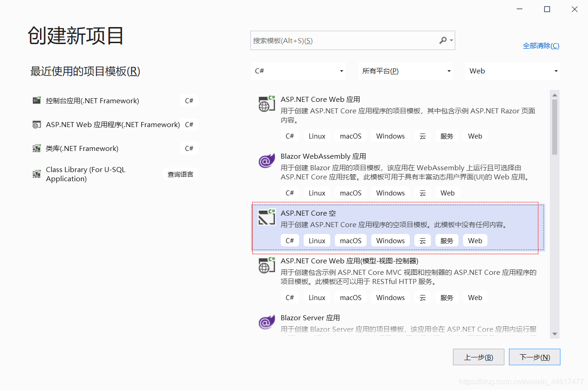
Task: Click the search magnifier icon
Action: (x=442, y=40)
